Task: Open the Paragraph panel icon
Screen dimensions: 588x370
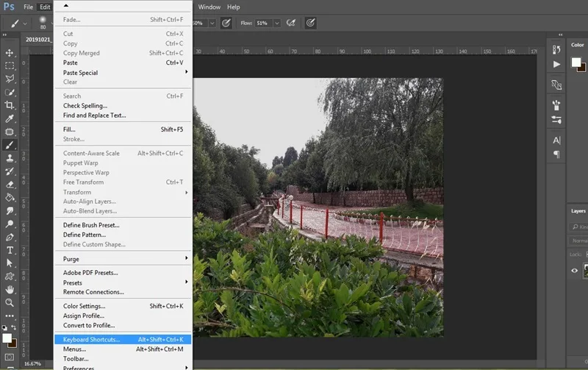Action: pyautogui.click(x=556, y=154)
